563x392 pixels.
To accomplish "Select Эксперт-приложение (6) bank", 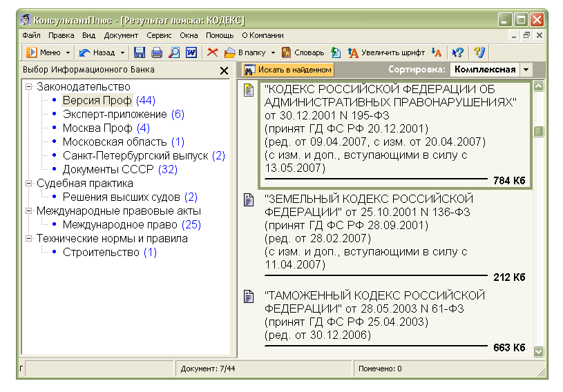I will pyautogui.click(x=124, y=115).
